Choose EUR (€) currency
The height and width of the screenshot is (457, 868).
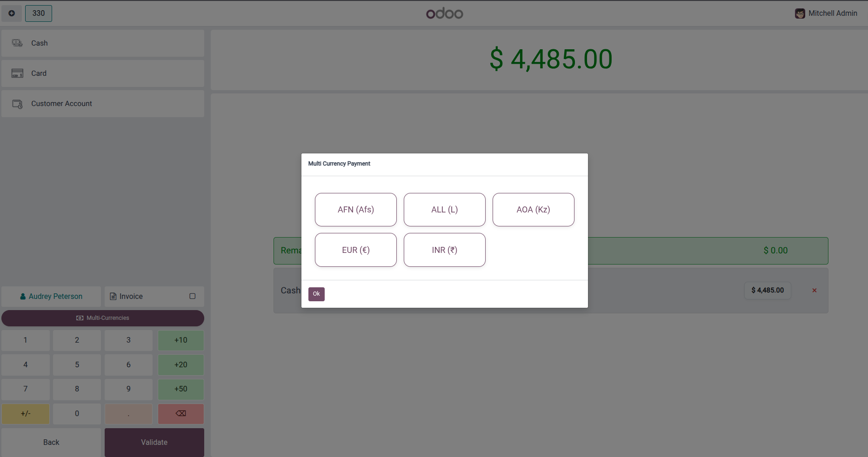coord(355,250)
